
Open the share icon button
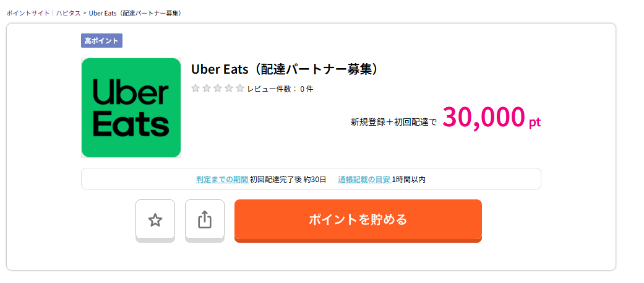point(205,220)
